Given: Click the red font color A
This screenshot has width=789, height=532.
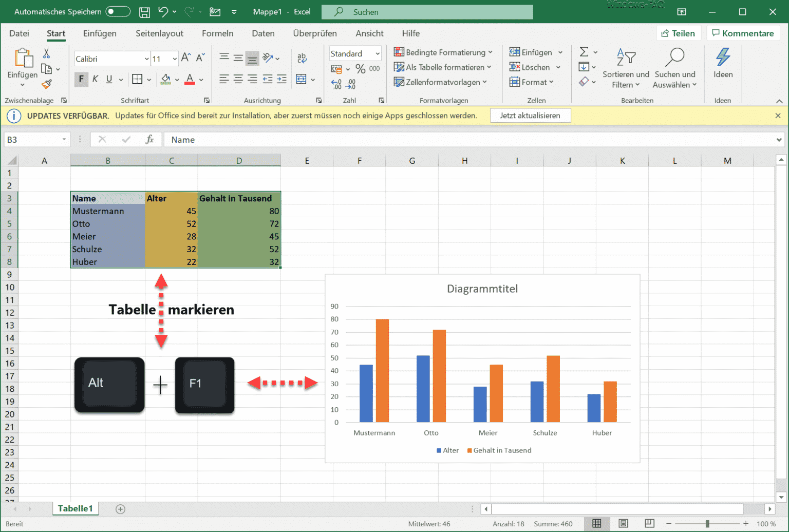Looking at the screenshot, I should click(x=190, y=79).
